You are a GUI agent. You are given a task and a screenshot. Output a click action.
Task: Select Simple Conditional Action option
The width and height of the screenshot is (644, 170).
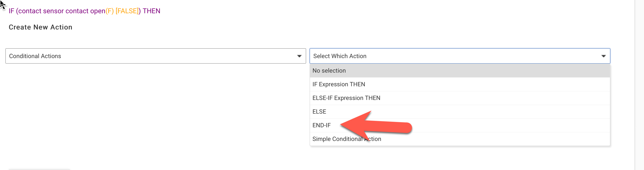(460, 139)
